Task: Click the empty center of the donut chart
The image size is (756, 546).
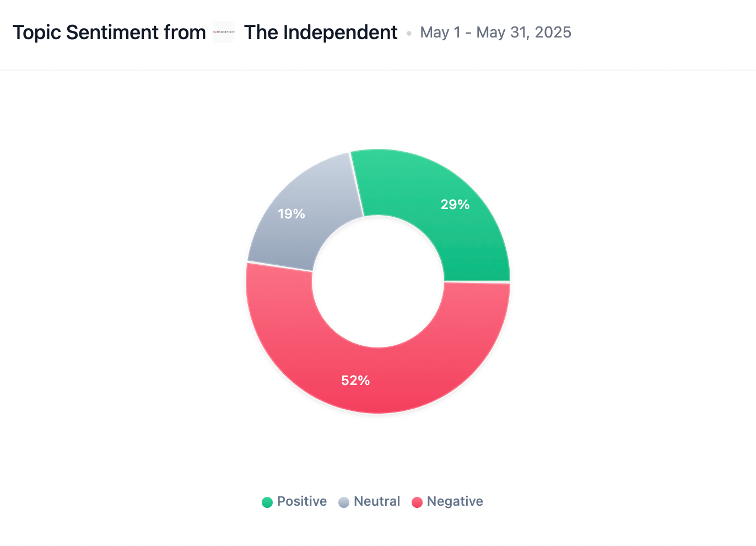Action: 378,281
